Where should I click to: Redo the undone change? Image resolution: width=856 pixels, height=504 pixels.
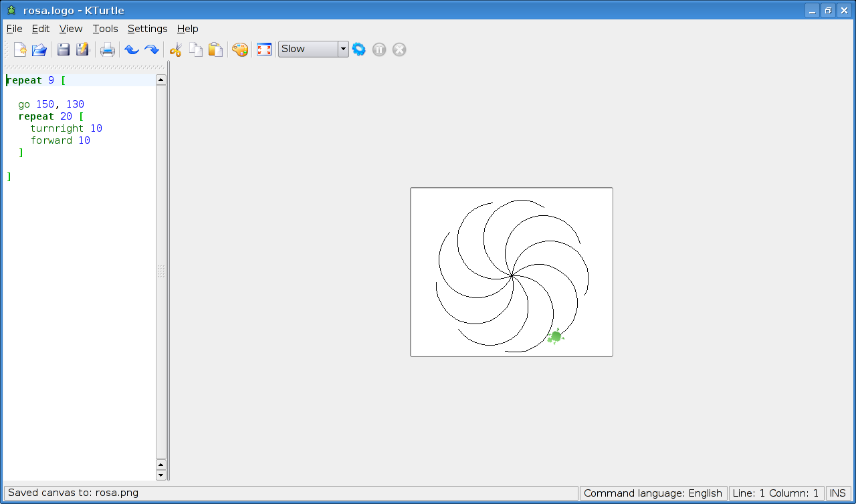pyautogui.click(x=152, y=49)
